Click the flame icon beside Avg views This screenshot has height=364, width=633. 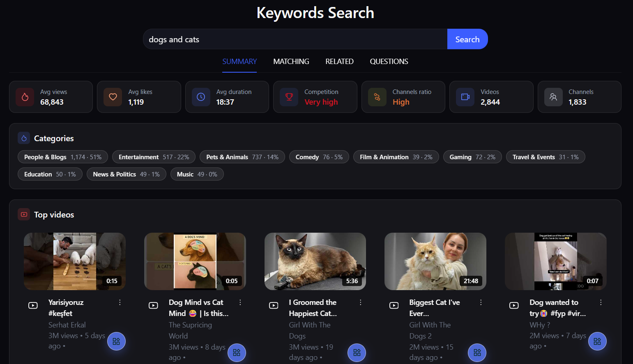click(25, 97)
